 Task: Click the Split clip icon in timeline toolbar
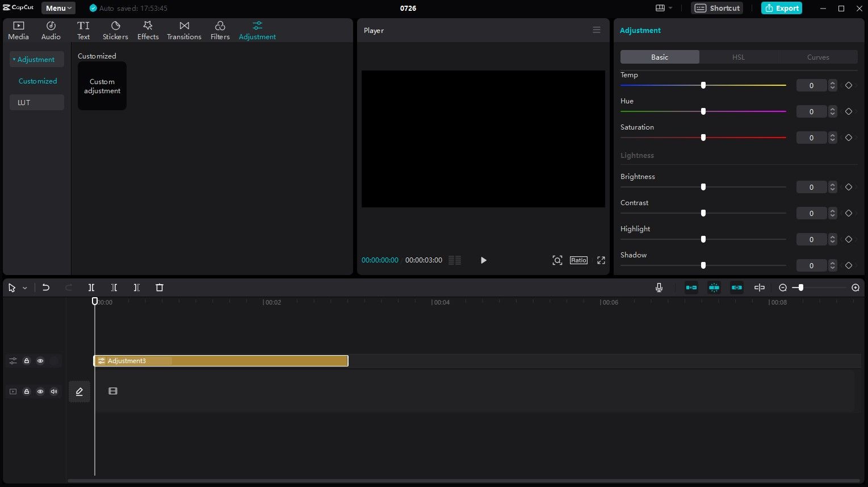[91, 288]
